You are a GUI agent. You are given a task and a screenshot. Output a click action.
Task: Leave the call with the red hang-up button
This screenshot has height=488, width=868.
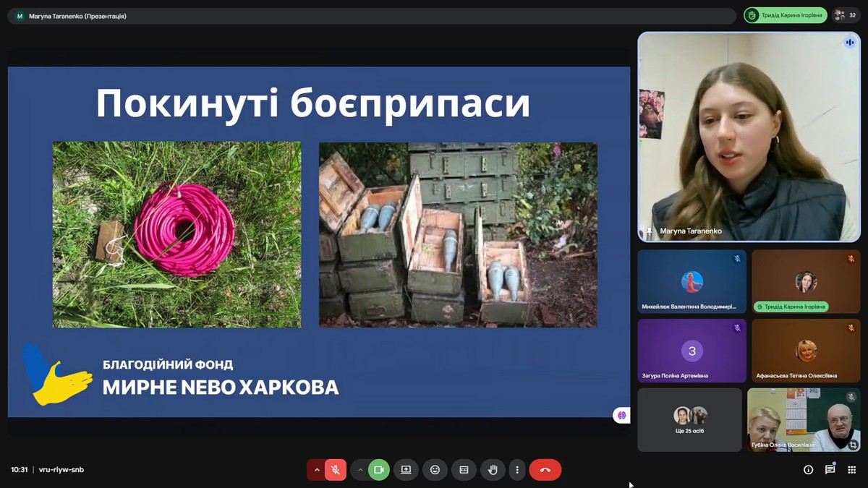[x=545, y=470]
